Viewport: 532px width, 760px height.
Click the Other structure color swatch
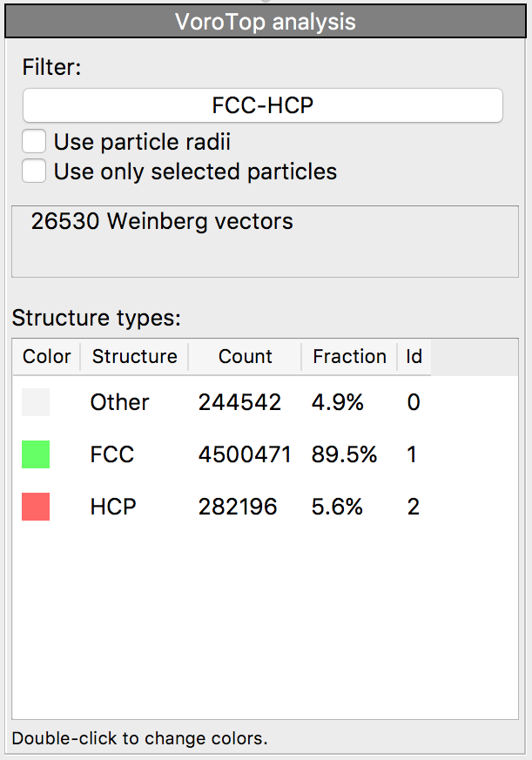pyautogui.click(x=36, y=402)
